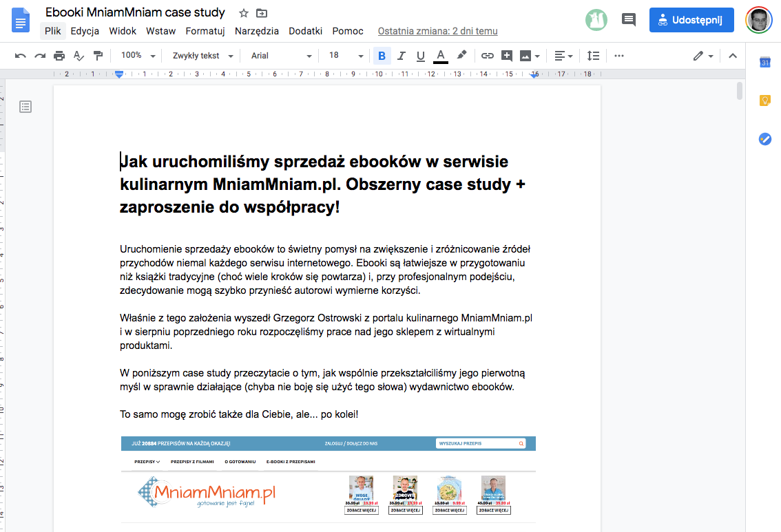781x532 pixels.
Task: Add a comment using plus icon
Action: click(x=507, y=56)
